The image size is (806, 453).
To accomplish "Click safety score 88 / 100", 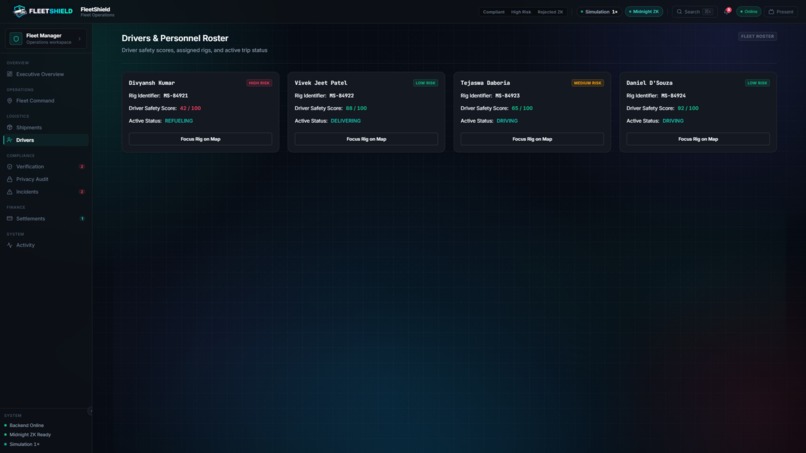I will coord(356,108).
